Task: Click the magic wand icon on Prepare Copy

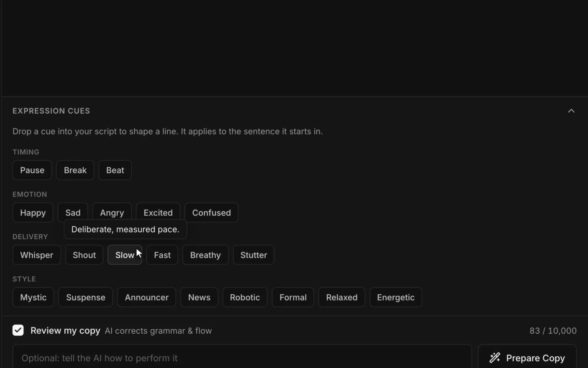Action: (x=495, y=358)
